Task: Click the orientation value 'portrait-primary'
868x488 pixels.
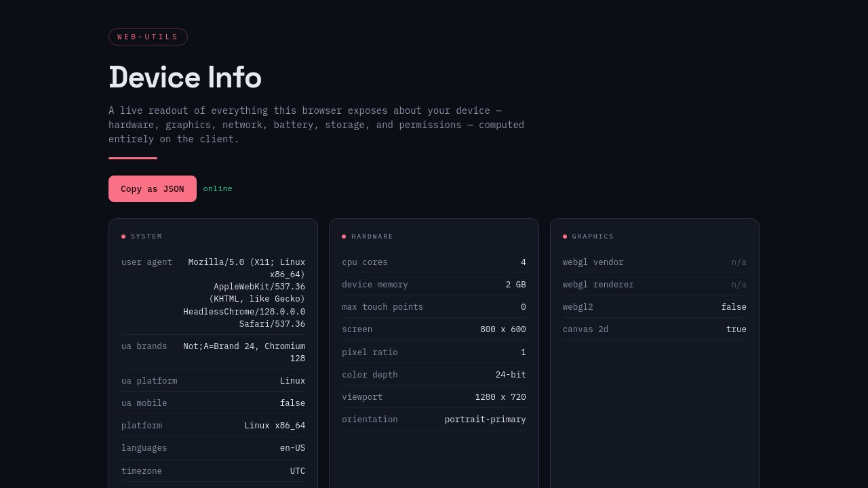Action: (486, 420)
